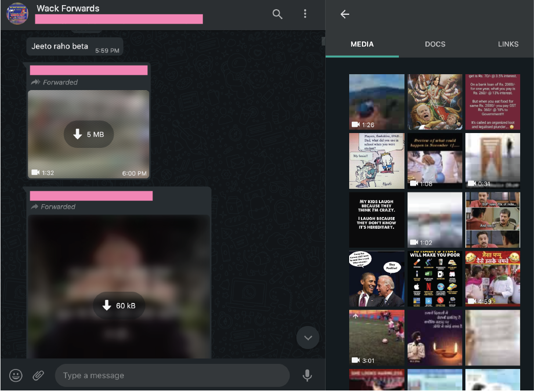Click the 5:59 PM message timestamp
Viewport: 534px width, 392px height.
pyautogui.click(x=108, y=51)
